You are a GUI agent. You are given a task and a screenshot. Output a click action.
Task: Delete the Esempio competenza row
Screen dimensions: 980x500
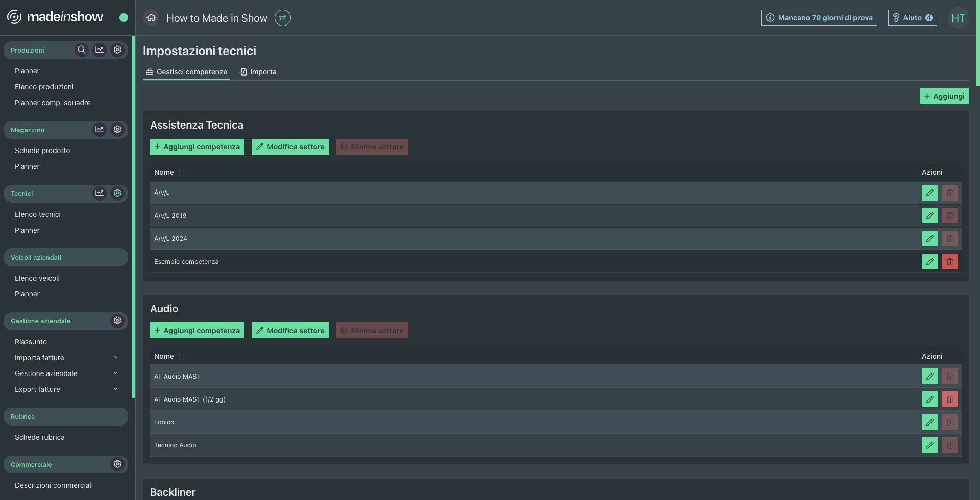(949, 262)
